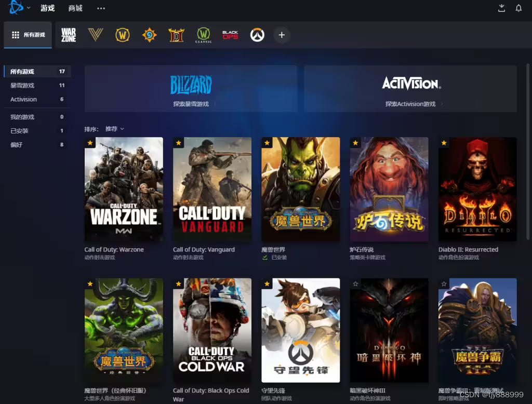
Task: Open the notifications bell
Action: point(518,8)
